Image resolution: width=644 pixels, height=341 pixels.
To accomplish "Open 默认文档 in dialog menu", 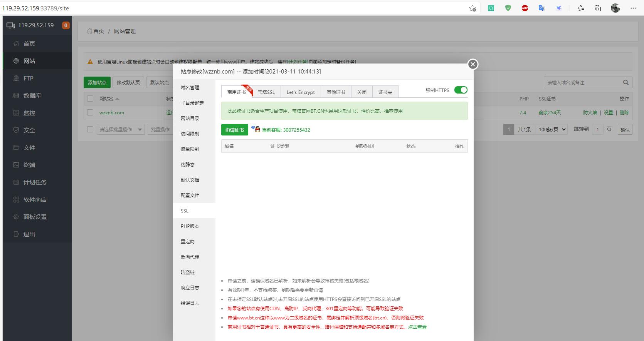I will tap(194, 180).
